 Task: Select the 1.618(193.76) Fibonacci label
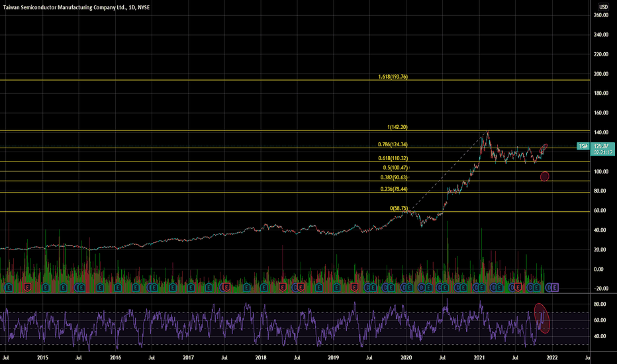click(x=393, y=77)
